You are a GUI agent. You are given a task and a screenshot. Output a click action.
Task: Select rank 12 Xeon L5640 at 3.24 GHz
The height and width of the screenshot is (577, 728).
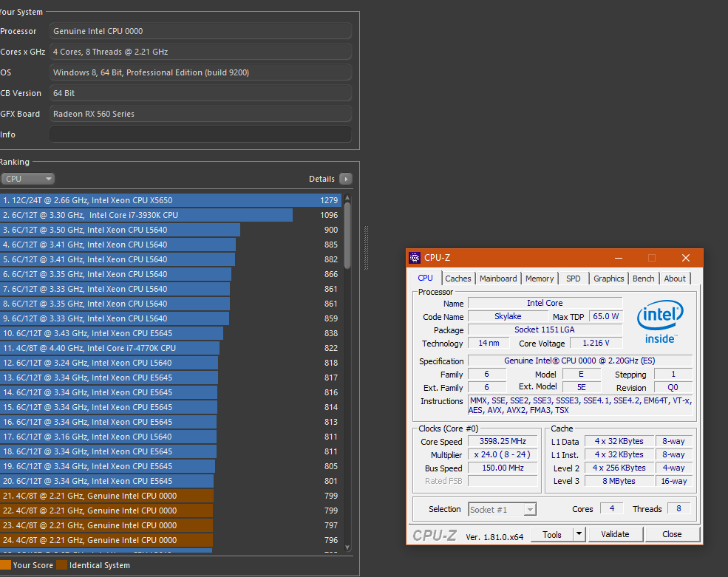(171, 363)
